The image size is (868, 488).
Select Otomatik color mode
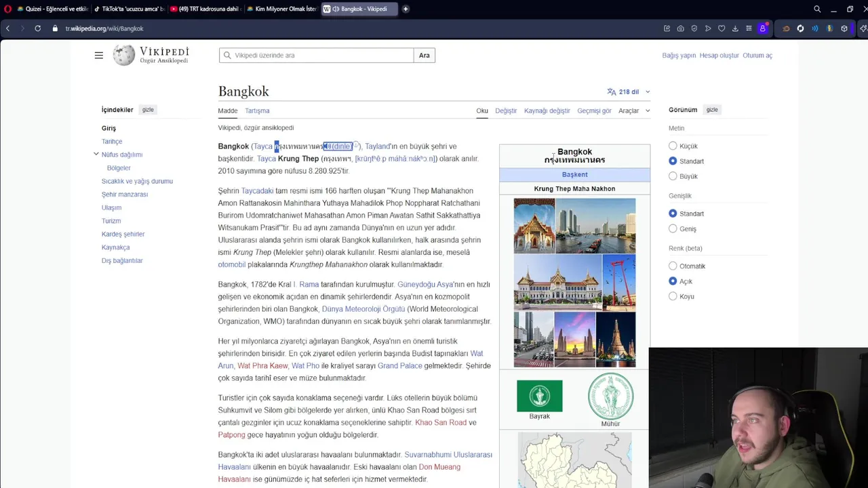click(673, 266)
